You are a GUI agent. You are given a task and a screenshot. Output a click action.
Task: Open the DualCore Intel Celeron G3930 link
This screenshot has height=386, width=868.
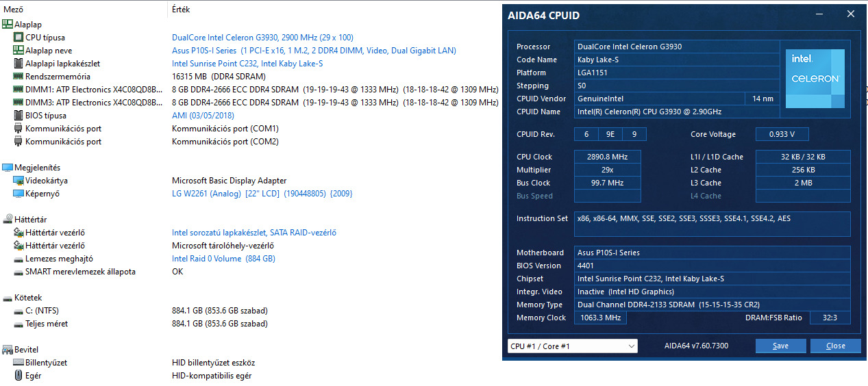(x=263, y=38)
